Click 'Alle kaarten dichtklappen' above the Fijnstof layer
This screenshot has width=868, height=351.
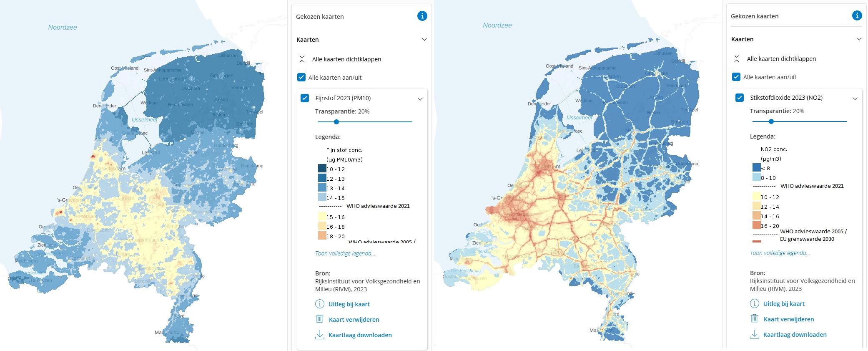coord(346,59)
